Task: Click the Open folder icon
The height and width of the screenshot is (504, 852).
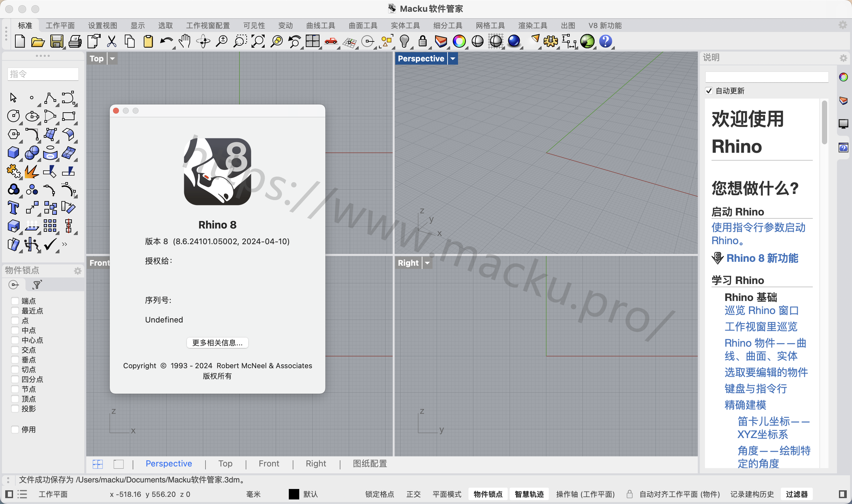Action: click(x=38, y=42)
